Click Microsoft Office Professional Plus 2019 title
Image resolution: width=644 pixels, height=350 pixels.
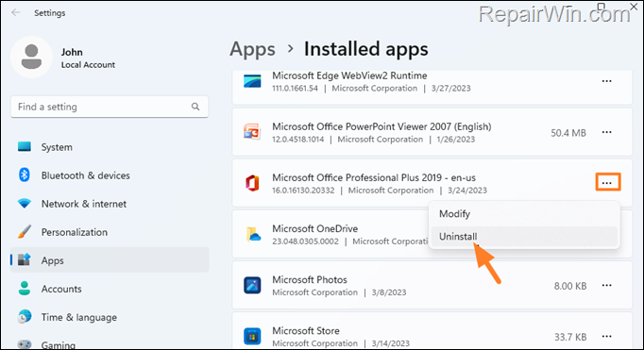click(374, 177)
